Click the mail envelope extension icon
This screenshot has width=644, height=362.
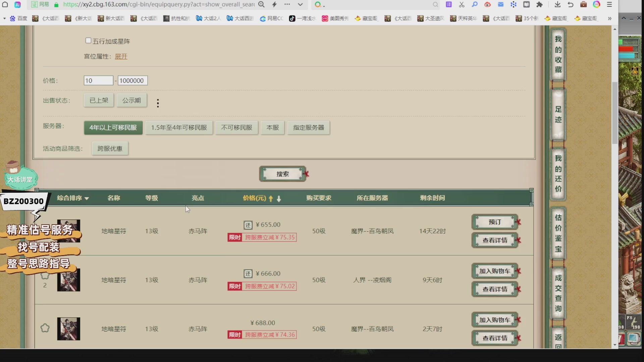(x=500, y=4)
